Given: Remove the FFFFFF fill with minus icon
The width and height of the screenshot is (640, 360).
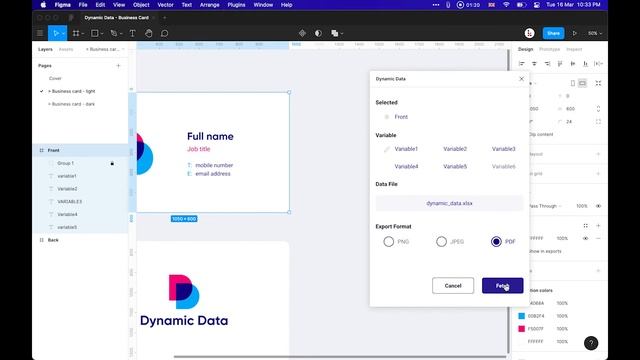Looking at the screenshot, I should point(598,238).
